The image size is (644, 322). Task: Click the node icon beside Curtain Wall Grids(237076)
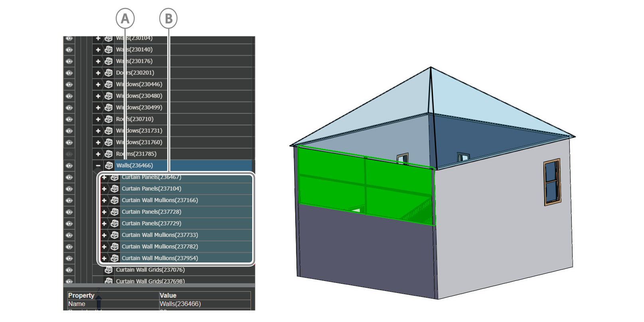click(109, 270)
